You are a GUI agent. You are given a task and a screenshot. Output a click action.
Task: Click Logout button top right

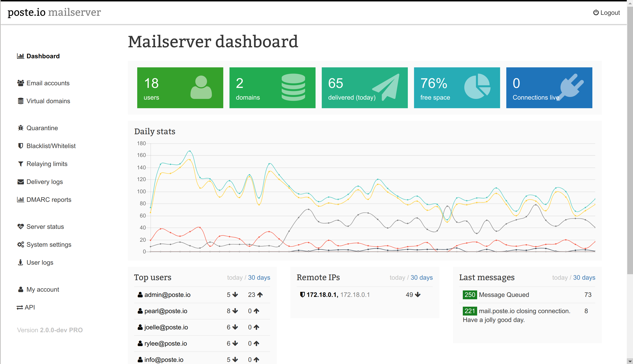point(606,13)
